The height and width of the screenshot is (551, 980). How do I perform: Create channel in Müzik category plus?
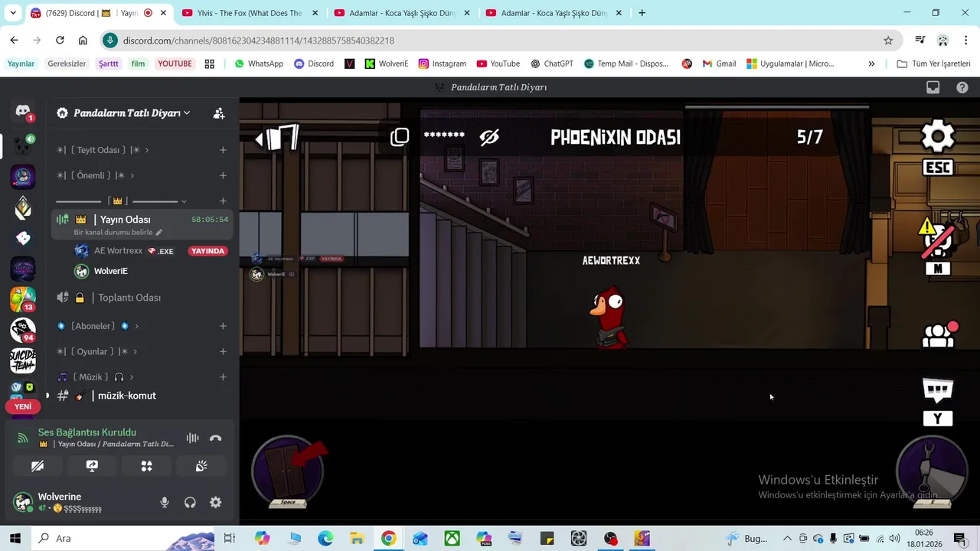(x=223, y=377)
